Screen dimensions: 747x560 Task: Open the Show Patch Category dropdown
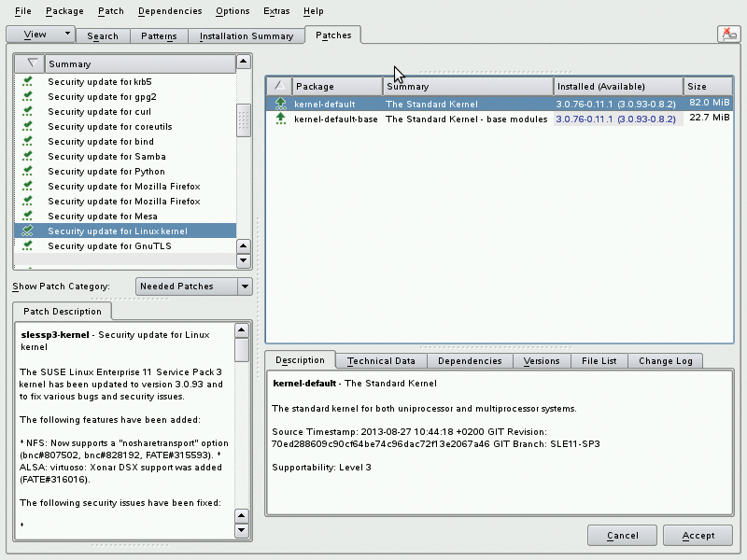(x=194, y=287)
